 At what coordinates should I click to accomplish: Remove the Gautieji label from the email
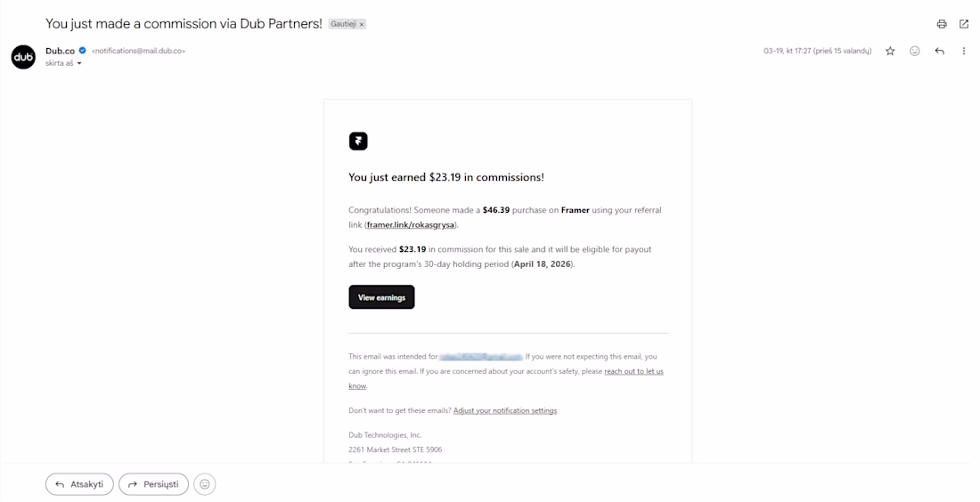click(362, 24)
